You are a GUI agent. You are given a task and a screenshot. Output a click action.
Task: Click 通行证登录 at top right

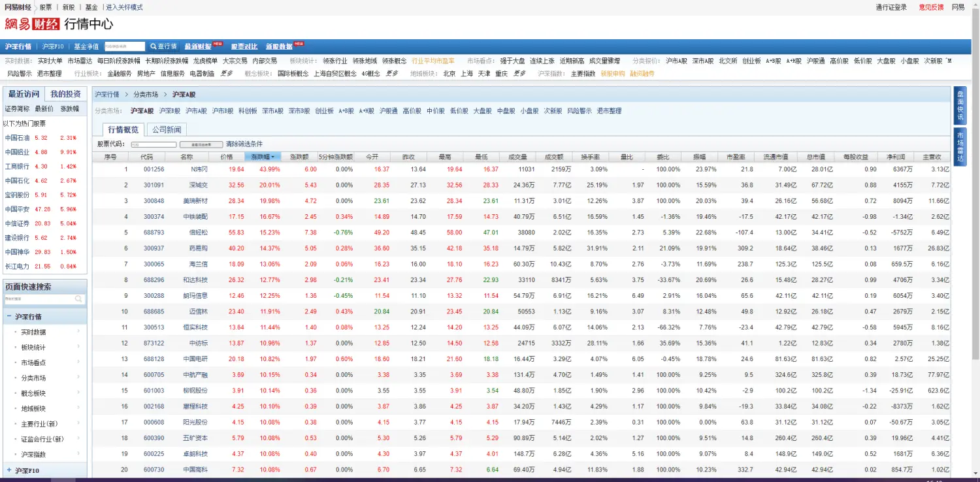[891, 7]
